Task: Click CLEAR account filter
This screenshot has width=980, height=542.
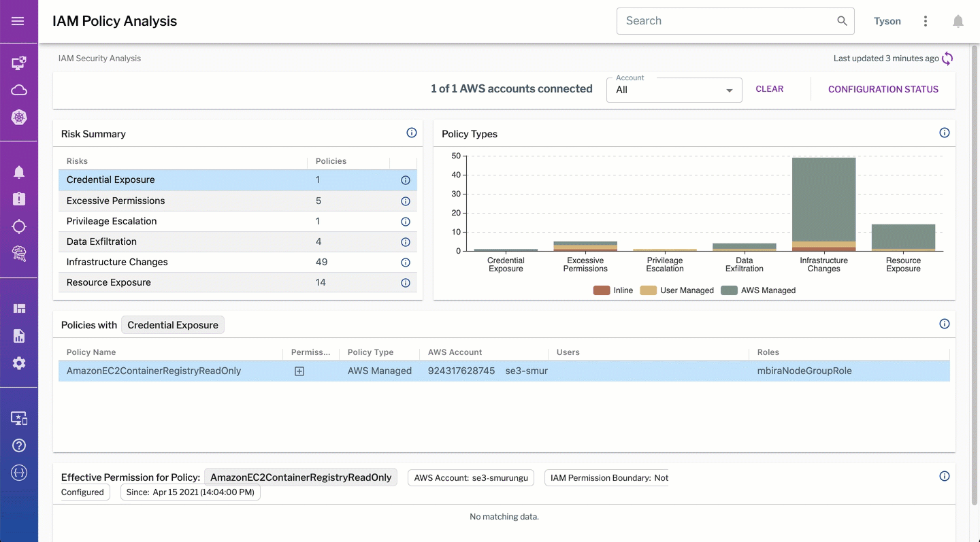Action: (770, 89)
